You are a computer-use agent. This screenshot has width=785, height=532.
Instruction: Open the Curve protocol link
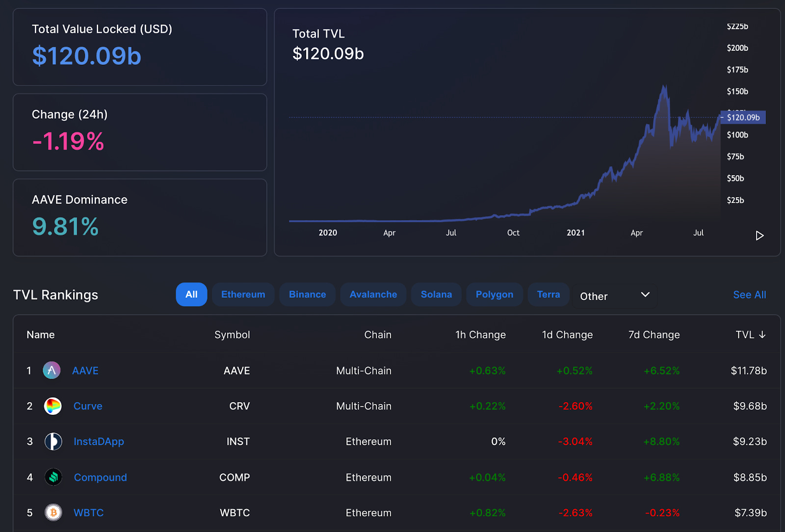88,406
